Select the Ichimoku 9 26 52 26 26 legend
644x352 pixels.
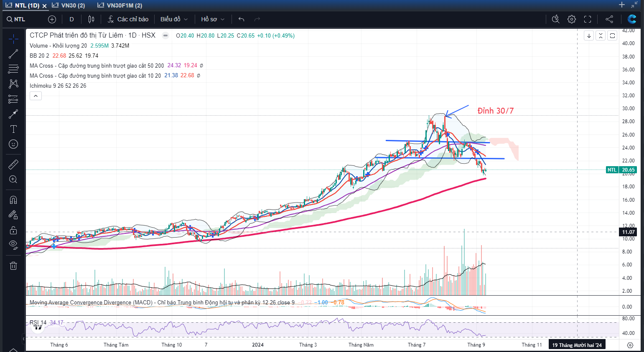click(x=58, y=86)
